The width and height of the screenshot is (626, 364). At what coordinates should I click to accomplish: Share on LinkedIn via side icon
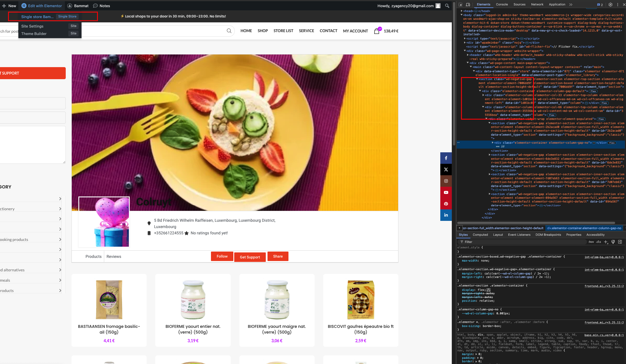[x=446, y=215]
